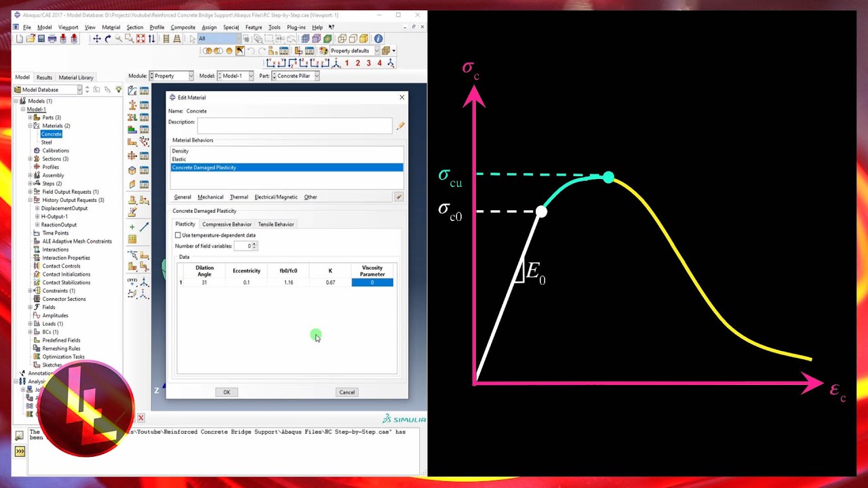Open the Material menu in menu bar
Image resolution: width=868 pixels, height=488 pixels.
coord(111,27)
